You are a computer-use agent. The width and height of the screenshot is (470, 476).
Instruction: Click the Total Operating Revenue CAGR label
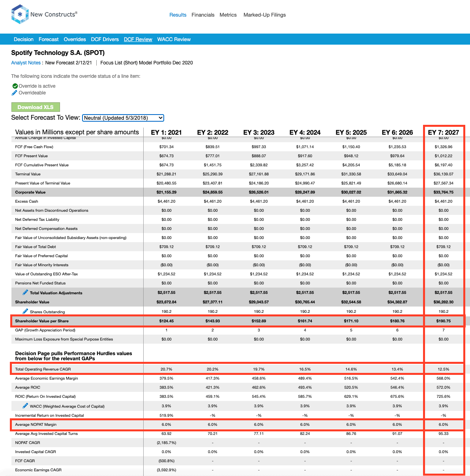[x=43, y=369]
